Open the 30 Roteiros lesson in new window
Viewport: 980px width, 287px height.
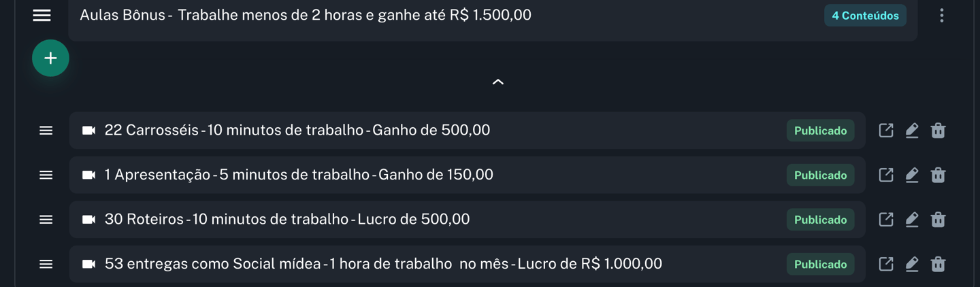tap(886, 220)
